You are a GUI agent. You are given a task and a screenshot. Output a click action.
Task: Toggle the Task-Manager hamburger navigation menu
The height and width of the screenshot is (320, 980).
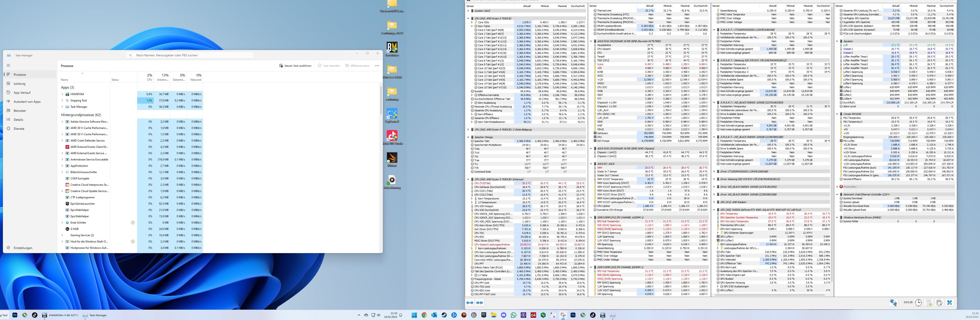8,65
